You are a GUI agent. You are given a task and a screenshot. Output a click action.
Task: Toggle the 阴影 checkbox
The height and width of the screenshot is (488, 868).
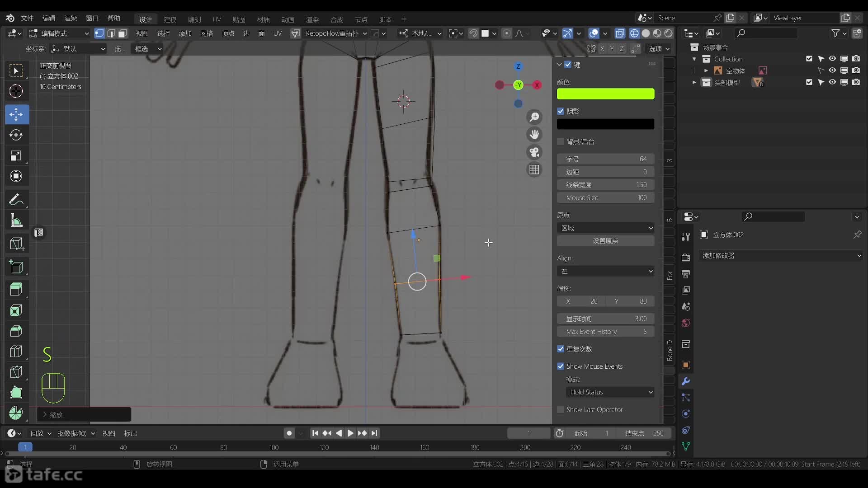[x=561, y=111]
